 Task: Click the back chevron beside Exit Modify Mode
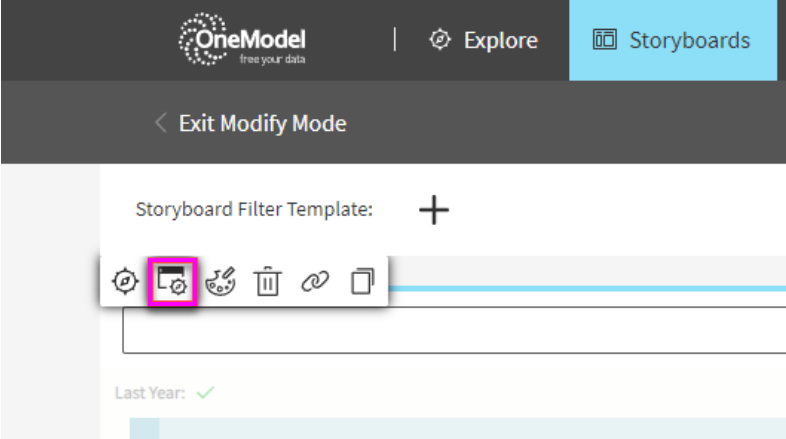(160, 123)
